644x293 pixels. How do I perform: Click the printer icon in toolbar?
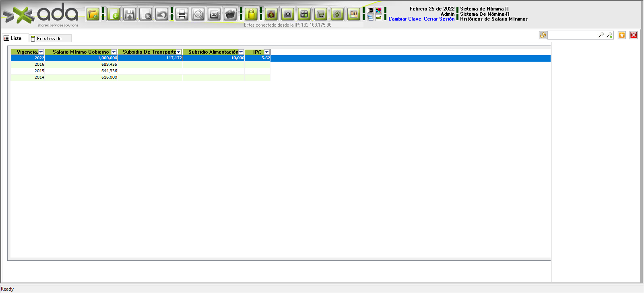tap(182, 15)
